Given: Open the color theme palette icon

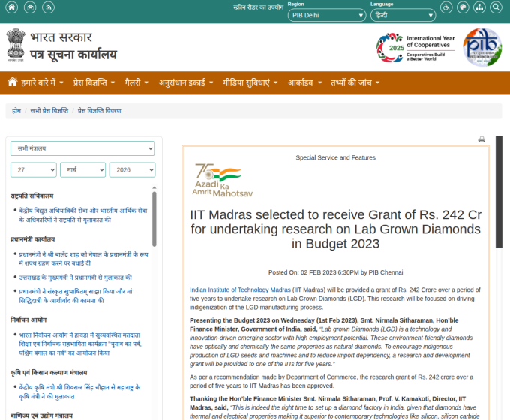Looking at the screenshot, I should 463,7.
